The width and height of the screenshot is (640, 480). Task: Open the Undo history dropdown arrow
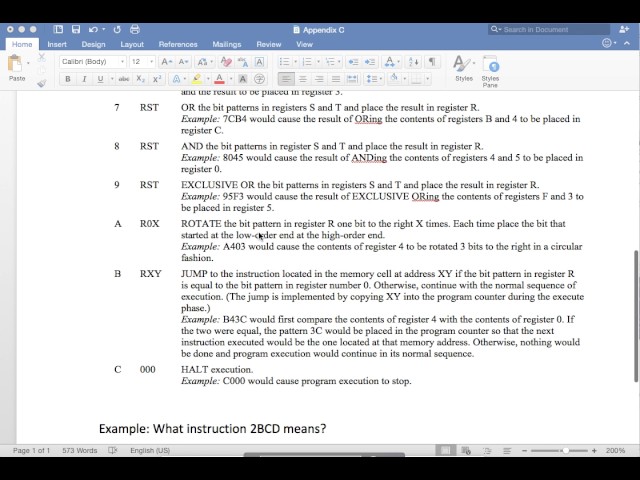104,29
